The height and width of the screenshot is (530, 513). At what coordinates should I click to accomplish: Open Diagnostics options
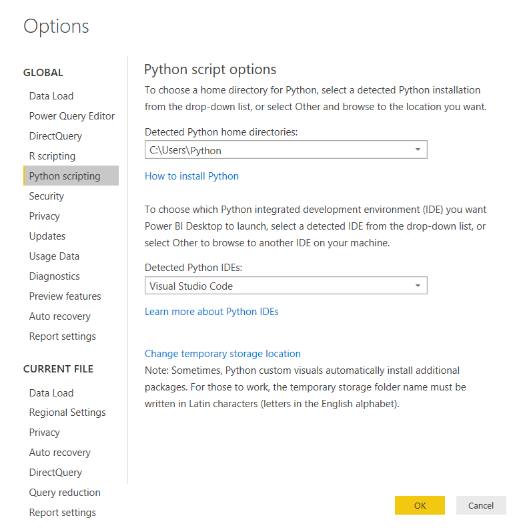pyautogui.click(x=54, y=276)
